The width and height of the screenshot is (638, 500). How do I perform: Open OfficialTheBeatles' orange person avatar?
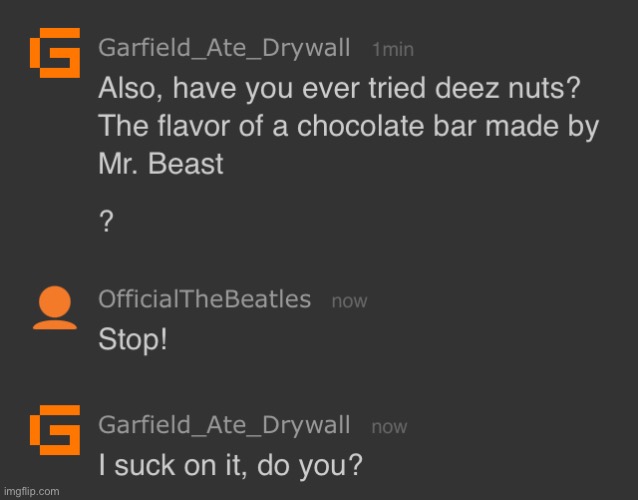(x=54, y=309)
